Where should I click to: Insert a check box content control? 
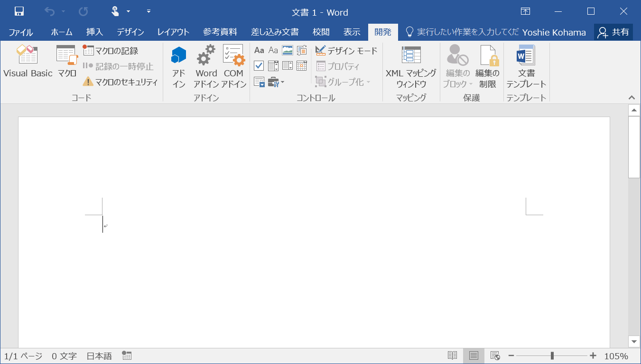259,66
